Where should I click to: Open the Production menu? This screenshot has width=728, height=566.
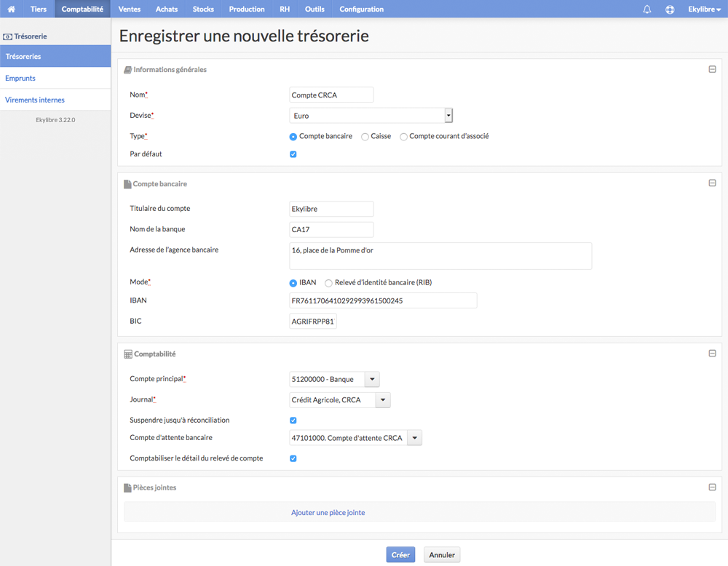247,9
